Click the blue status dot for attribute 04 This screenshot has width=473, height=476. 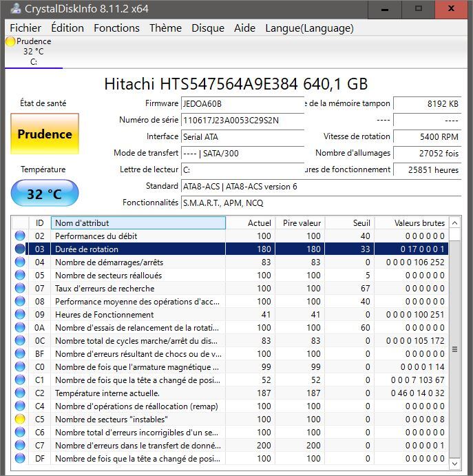click(x=20, y=262)
